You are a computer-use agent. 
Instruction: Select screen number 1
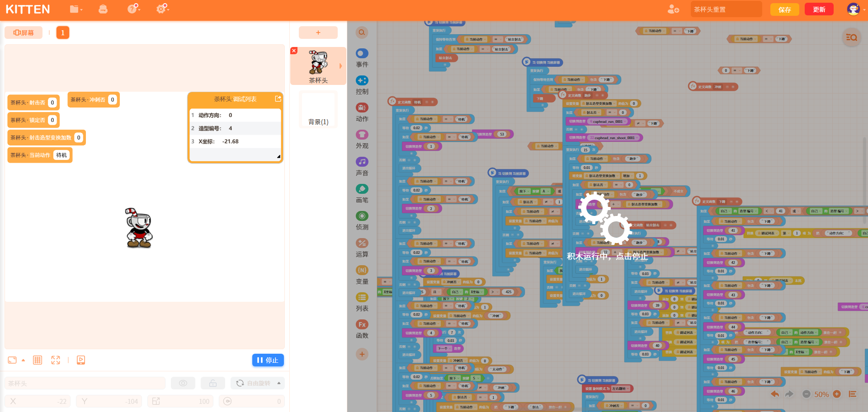tap(63, 33)
